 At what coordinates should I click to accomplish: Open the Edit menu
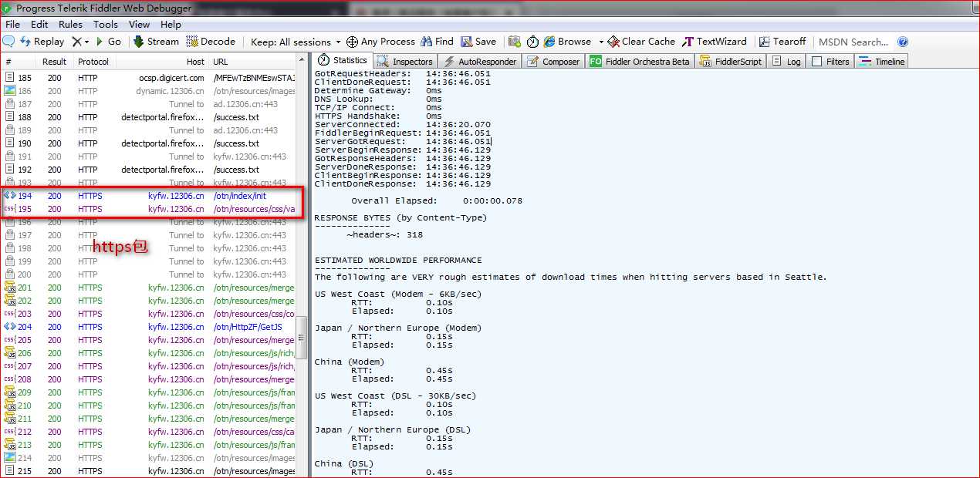pyautogui.click(x=39, y=24)
